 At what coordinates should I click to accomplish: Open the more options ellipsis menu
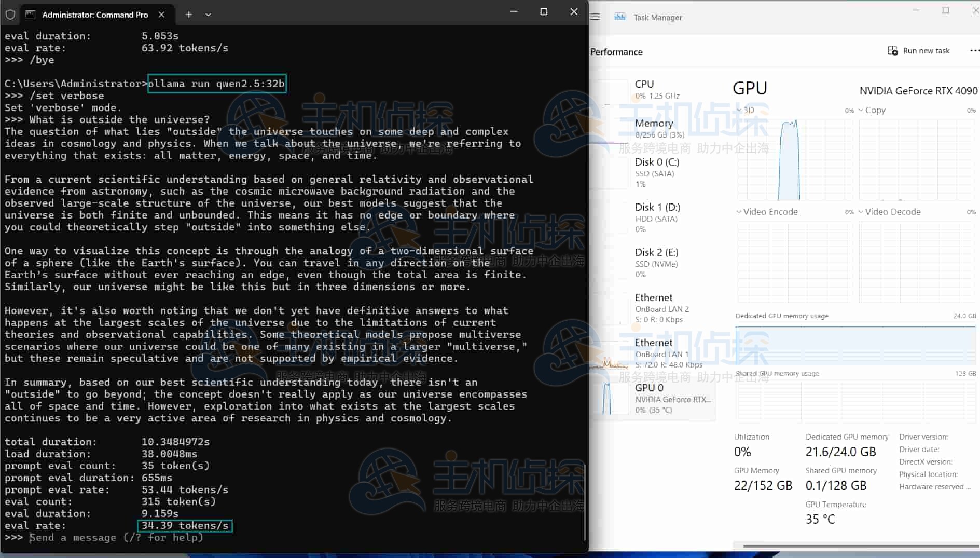coord(974,50)
